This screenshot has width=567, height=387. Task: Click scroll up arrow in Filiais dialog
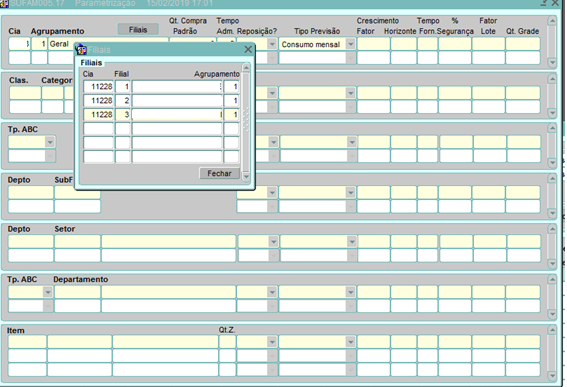click(x=246, y=68)
